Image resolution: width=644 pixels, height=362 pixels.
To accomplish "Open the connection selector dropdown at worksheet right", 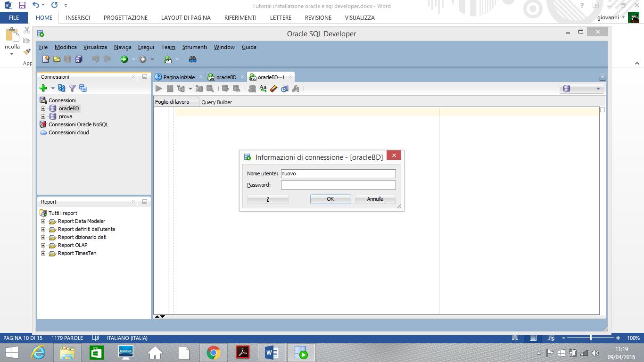I will click(582, 89).
